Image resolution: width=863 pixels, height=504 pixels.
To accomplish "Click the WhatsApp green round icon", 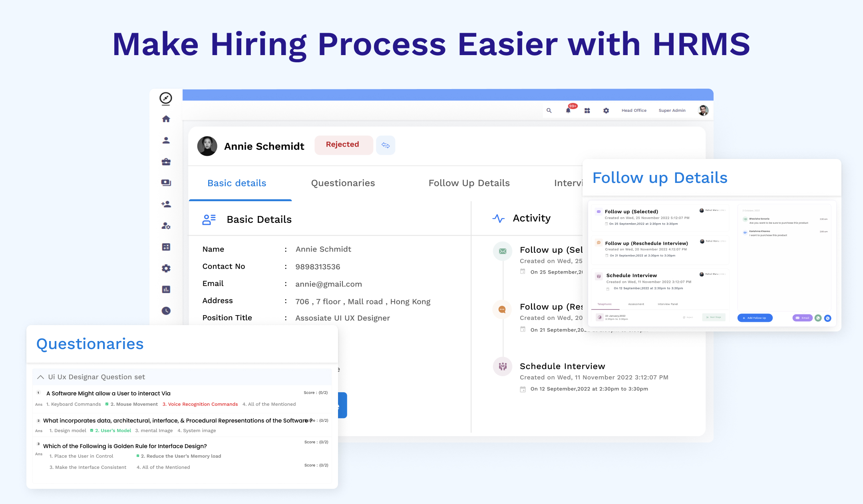I will click(818, 318).
